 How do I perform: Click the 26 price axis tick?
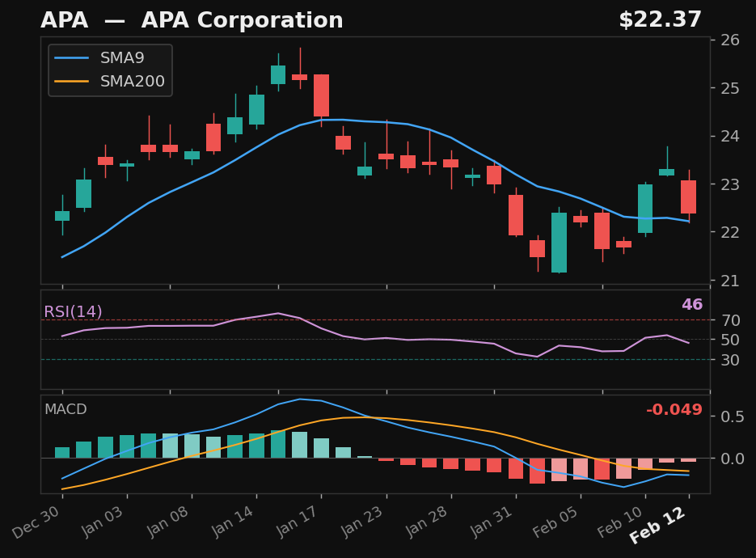tap(730, 40)
